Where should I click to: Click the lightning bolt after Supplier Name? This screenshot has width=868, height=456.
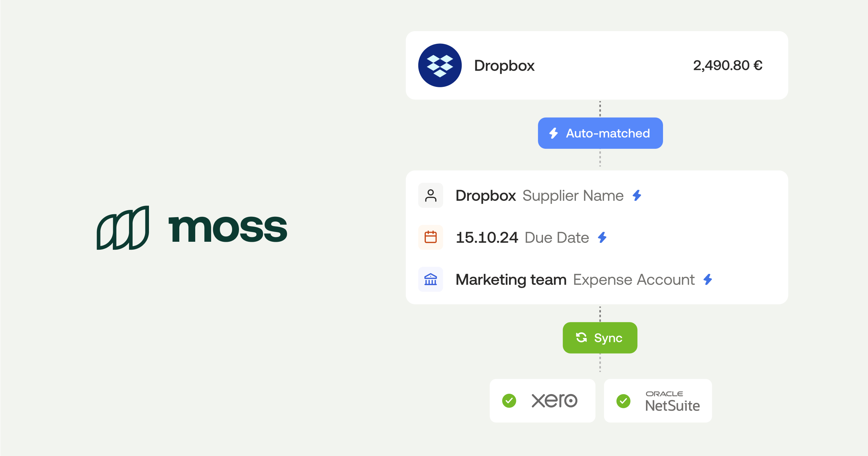click(x=637, y=195)
